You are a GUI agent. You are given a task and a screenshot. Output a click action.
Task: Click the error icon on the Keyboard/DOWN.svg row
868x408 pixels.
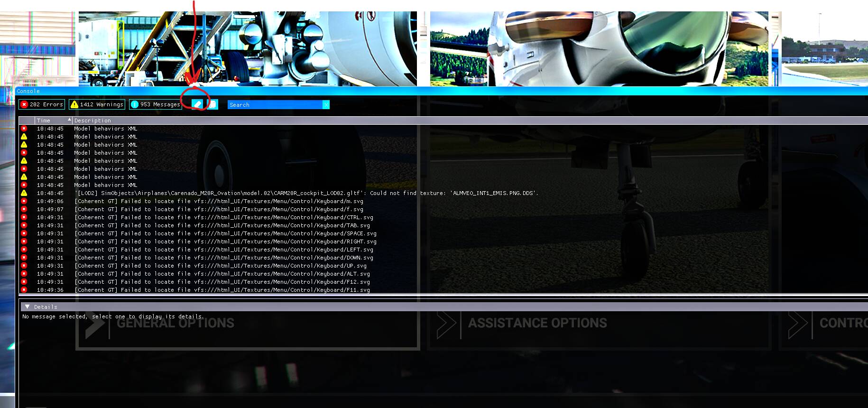point(24,258)
